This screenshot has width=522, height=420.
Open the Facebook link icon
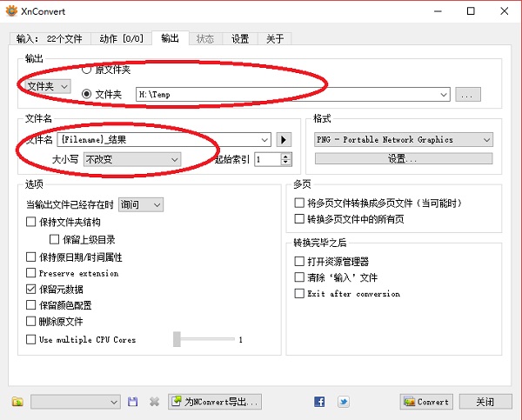pyautogui.click(x=319, y=402)
